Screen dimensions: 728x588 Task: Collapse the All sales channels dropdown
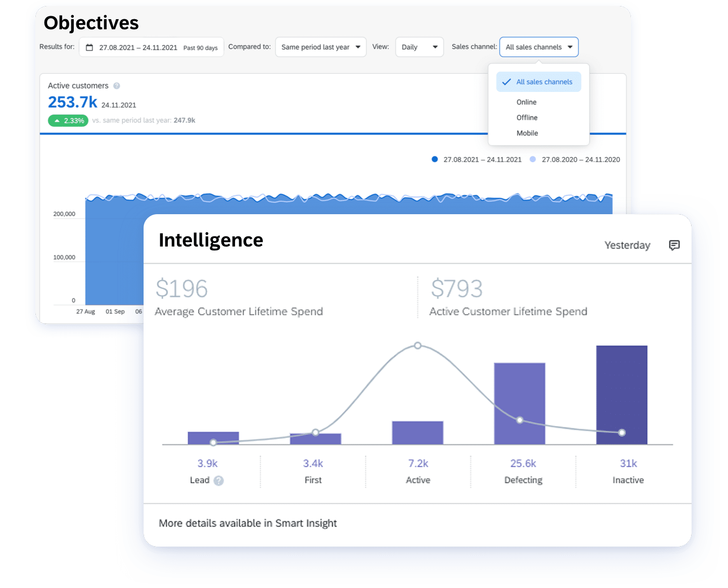(539, 47)
